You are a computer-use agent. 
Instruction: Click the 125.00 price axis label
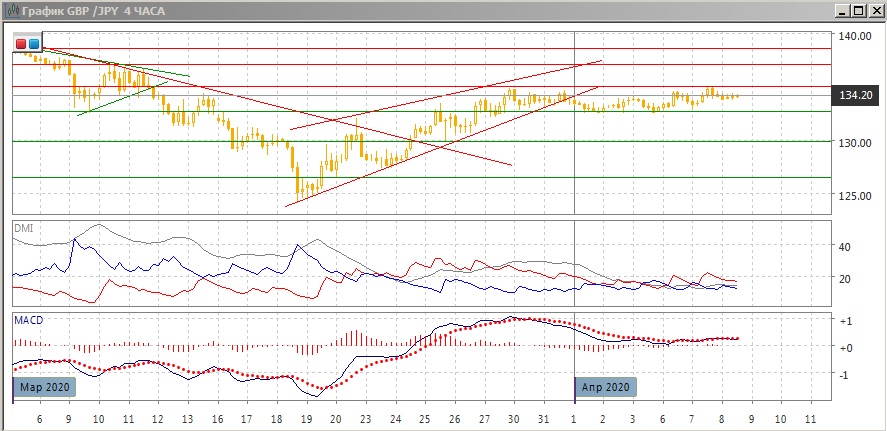click(x=853, y=196)
